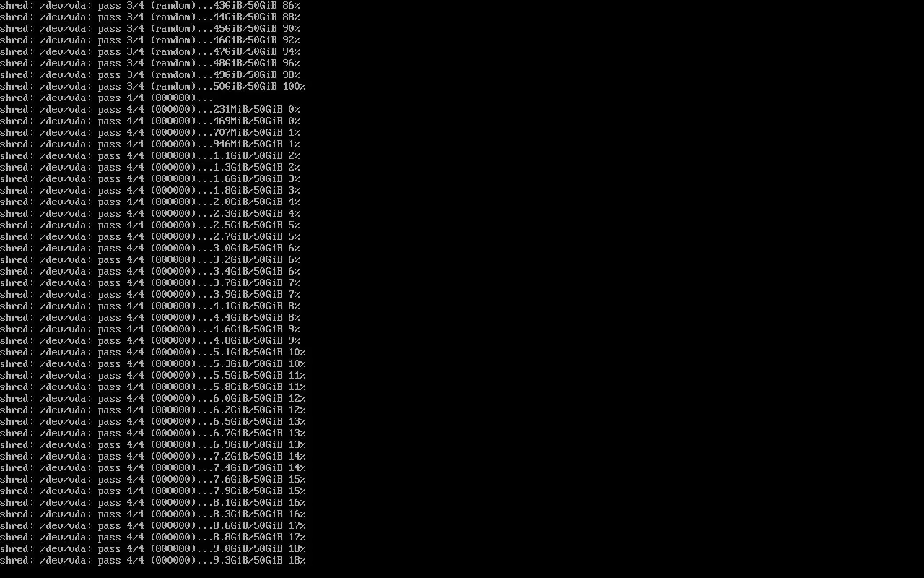The width and height of the screenshot is (924, 578).
Task: Click the 4.8GiB/50GiB 9% line
Action: tap(150, 340)
